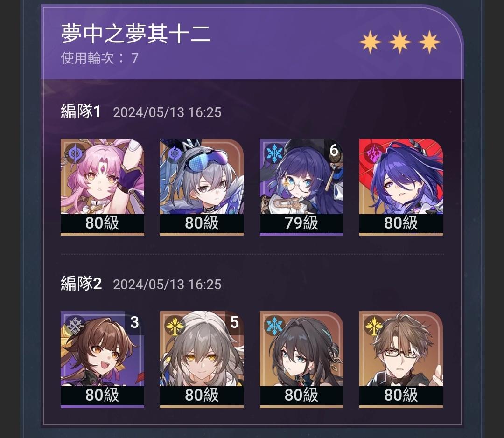Image resolution: width=504 pixels, height=438 pixels.
Task: Open the pink-haired character portrait in team 1
Action: (x=102, y=187)
